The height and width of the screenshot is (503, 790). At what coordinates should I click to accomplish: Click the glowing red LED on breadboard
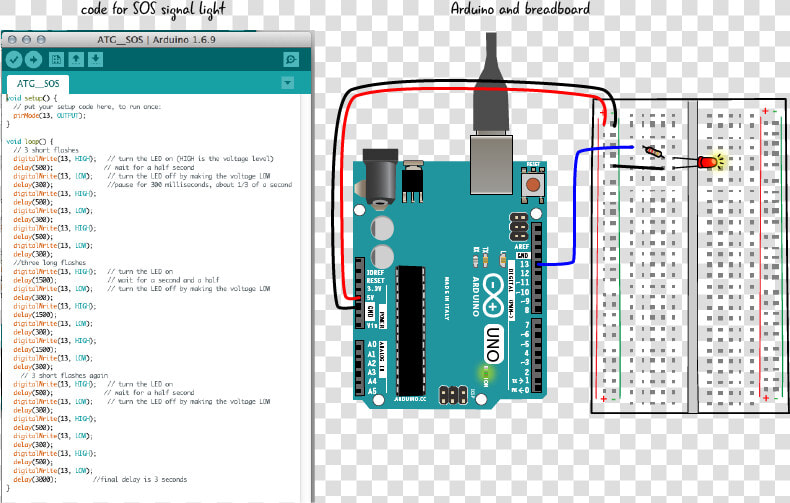(x=708, y=162)
